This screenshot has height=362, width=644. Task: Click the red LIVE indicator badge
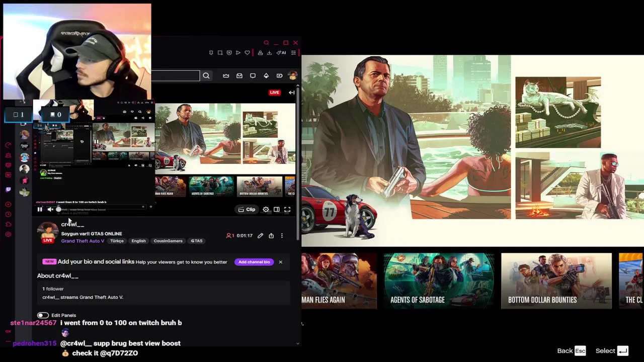click(274, 93)
